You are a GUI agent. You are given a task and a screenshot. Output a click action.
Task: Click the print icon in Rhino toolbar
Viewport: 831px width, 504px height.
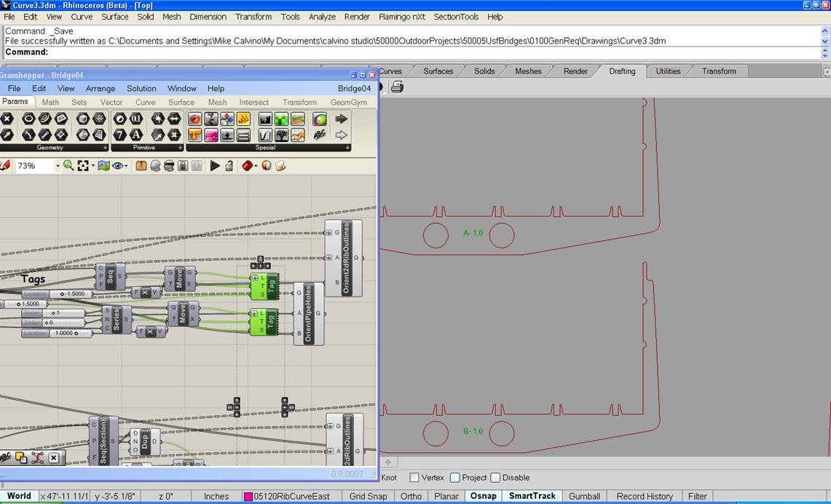coord(397,87)
